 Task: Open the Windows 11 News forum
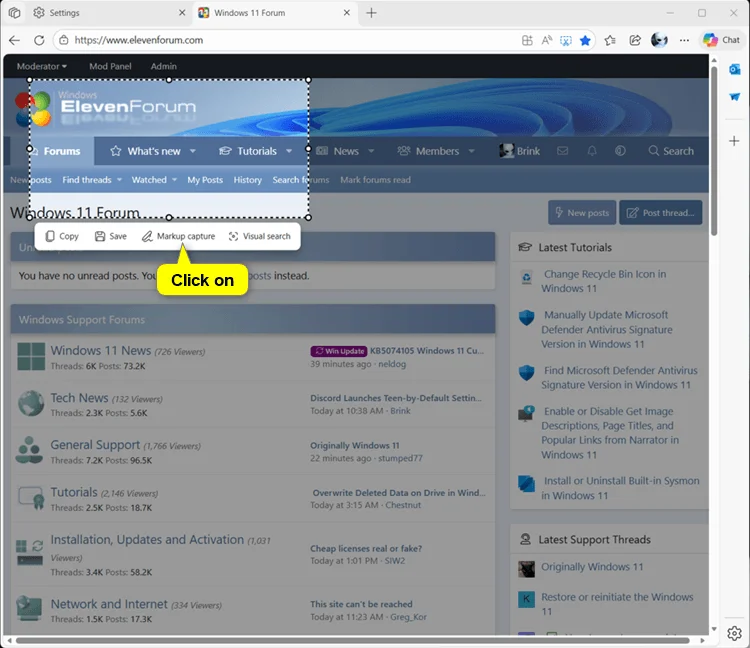[100, 351]
